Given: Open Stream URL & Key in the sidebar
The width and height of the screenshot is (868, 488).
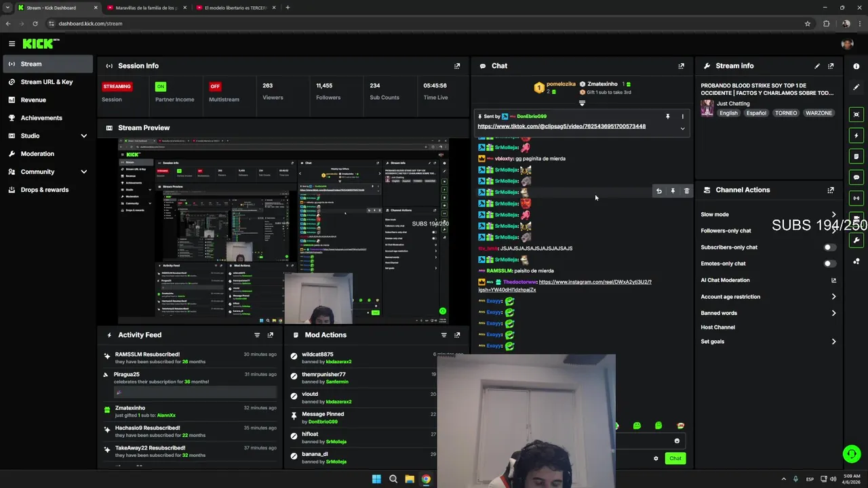Looking at the screenshot, I should (x=47, y=82).
